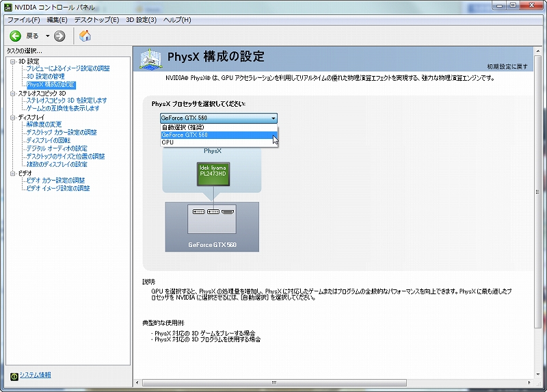Click the NVIDIA title bar icon
Image resolution: width=547 pixels, height=392 pixels.
coord(8,7)
